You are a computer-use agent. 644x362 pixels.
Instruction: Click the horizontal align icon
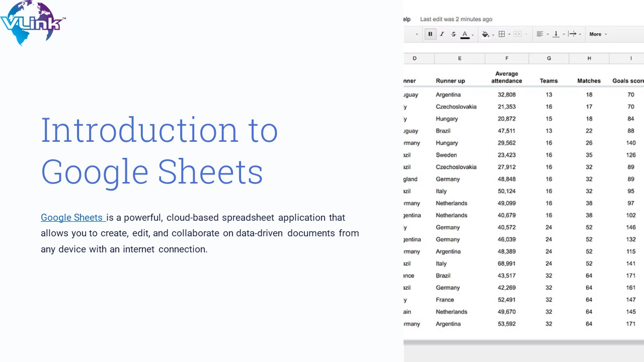pyautogui.click(x=540, y=34)
